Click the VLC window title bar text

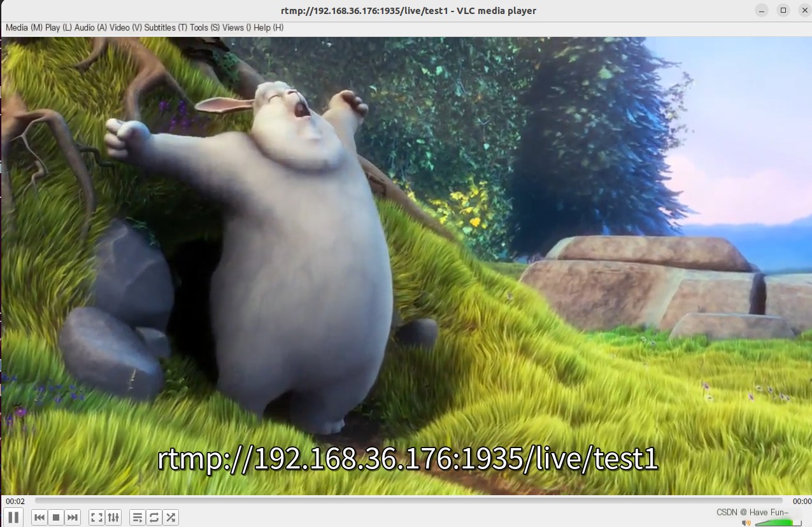(x=408, y=10)
